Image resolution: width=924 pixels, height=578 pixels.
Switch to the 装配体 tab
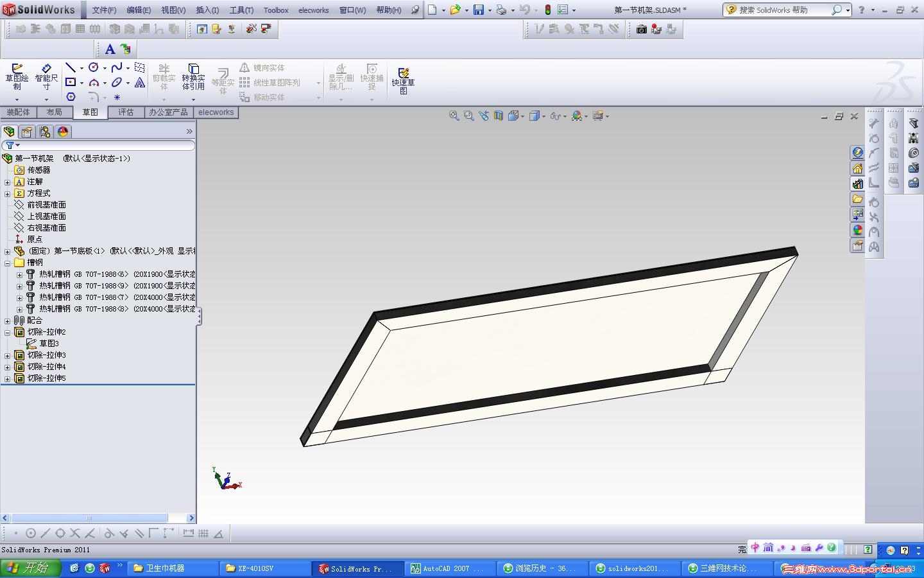click(x=18, y=112)
